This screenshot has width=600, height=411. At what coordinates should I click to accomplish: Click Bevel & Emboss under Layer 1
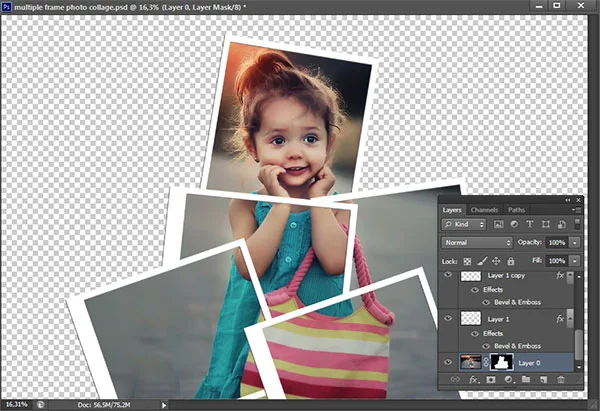517,346
